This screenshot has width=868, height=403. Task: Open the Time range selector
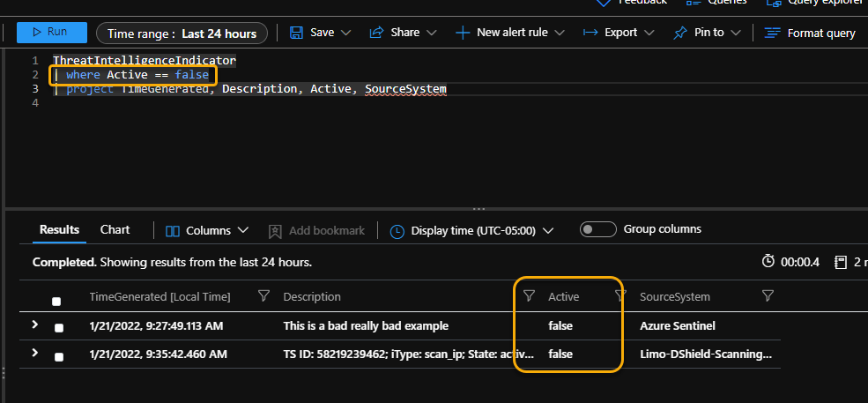click(182, 34)
